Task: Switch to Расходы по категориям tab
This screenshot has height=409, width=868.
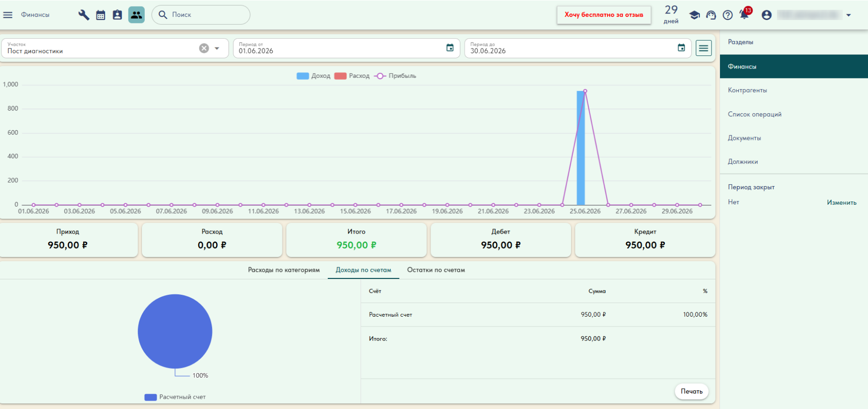Action: (x=284, y=270)
